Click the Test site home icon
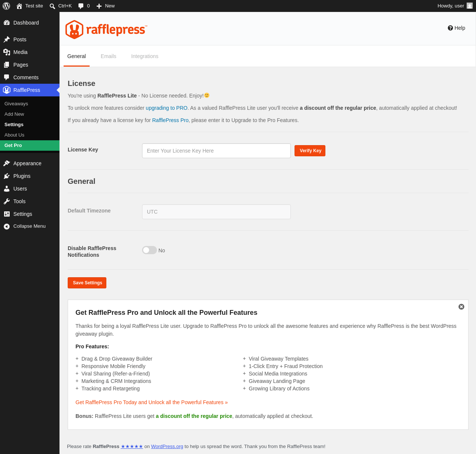Screen dimensions: 476x454 tap(19, 6)
